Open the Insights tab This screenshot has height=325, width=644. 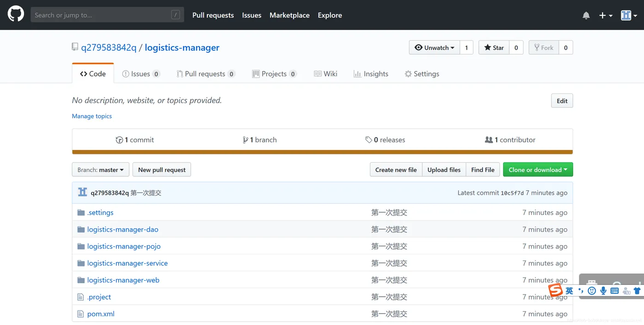[x=371, y=74]
